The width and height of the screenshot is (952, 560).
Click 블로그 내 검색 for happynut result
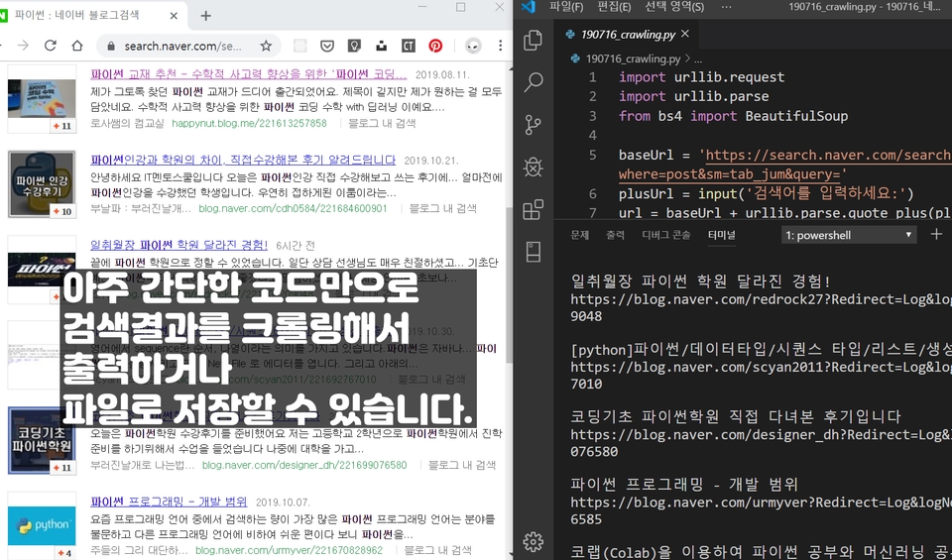382,123
